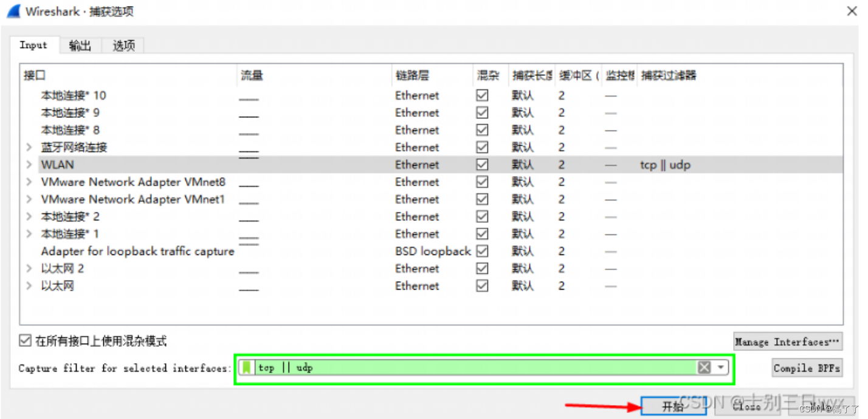Toggle promiscuous checkbox for 本地连接* 10
Viewport: 868px width, 419px height.
pyautogui.click(x=482, y=95)
